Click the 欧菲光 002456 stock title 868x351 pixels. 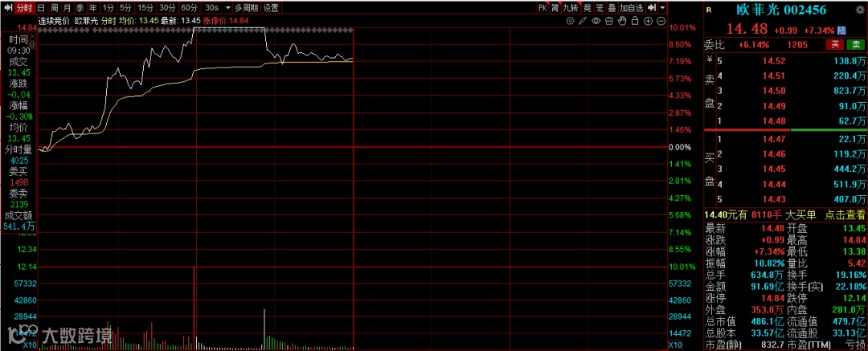pyautogui.click(x=780, y=10)
